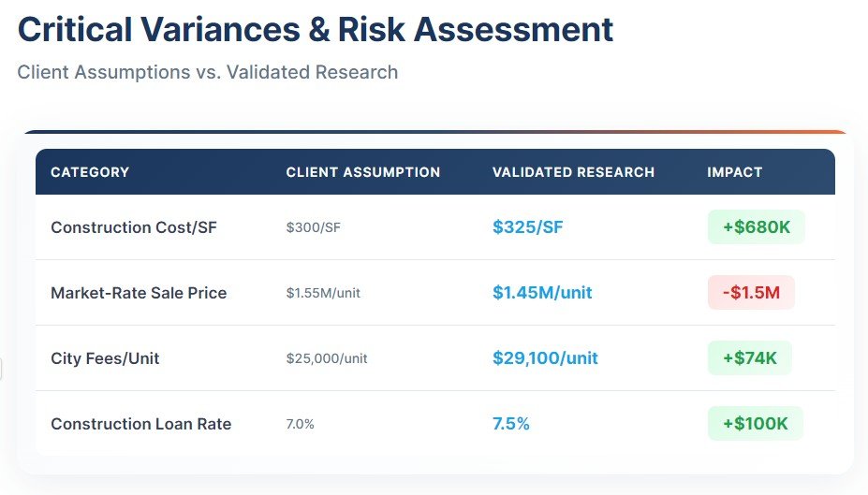Select the VALIDATED RESEARCH column header

click(573, 172)
